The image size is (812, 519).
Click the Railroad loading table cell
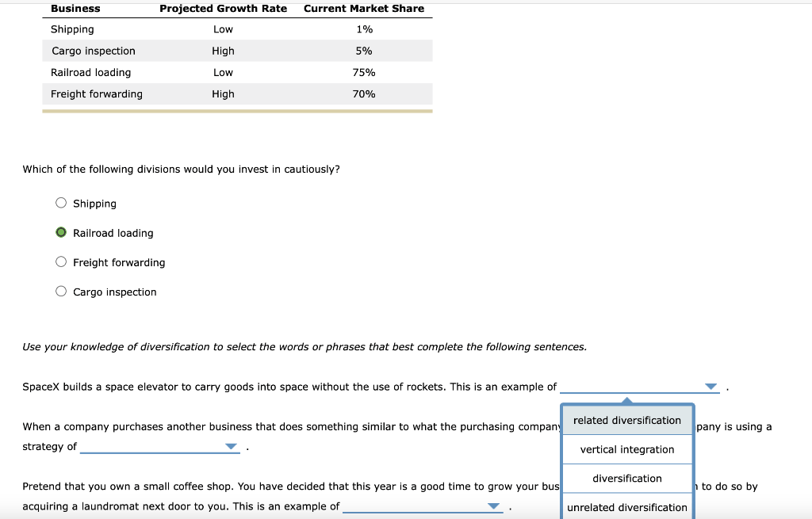coord(90,72)
